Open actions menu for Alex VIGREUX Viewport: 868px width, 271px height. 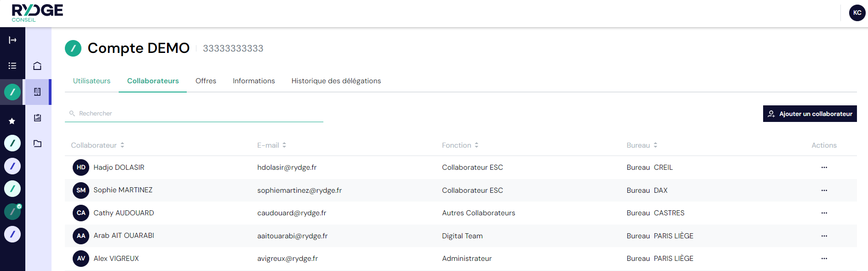[x=824, y=259]
